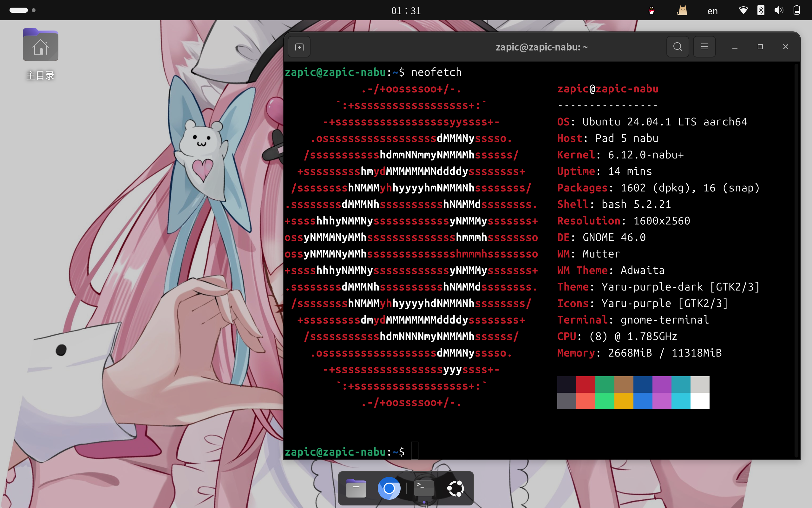The height and width of the screenshot is (508, 812).
Task: Click the Shell value bash 5.2.21
Action: point(636,204)
